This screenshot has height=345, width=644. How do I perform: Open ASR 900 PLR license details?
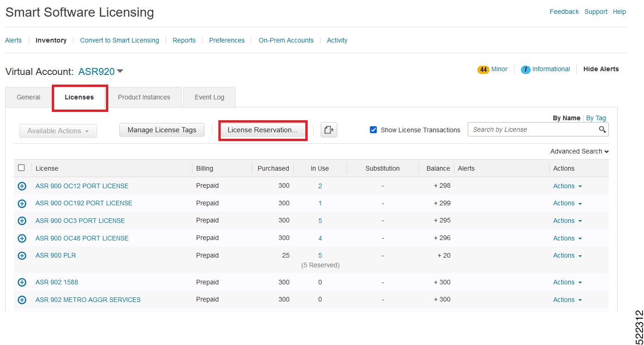point(56,255)
